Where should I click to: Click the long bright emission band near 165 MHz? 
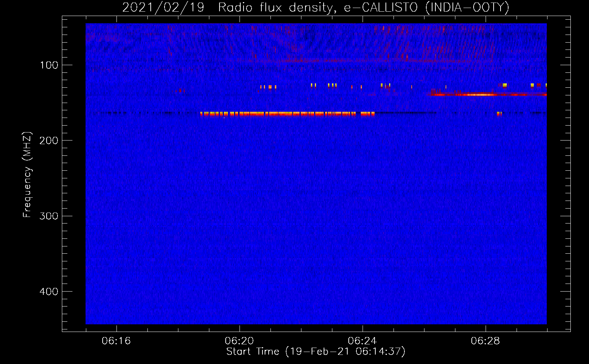pyautogui.click(x=287, y=114)
